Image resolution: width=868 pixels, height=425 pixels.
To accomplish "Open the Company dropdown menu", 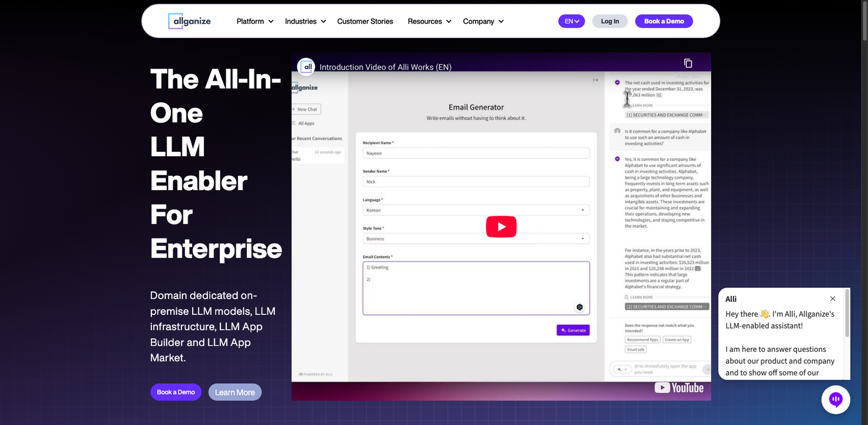I will coord(483,21).
